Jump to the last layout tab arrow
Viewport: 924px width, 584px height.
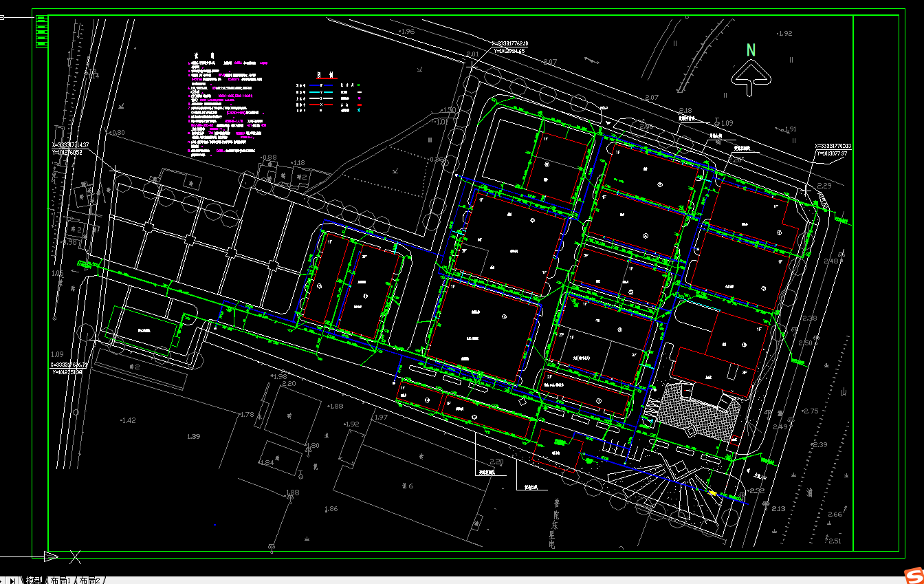point(13,580)
